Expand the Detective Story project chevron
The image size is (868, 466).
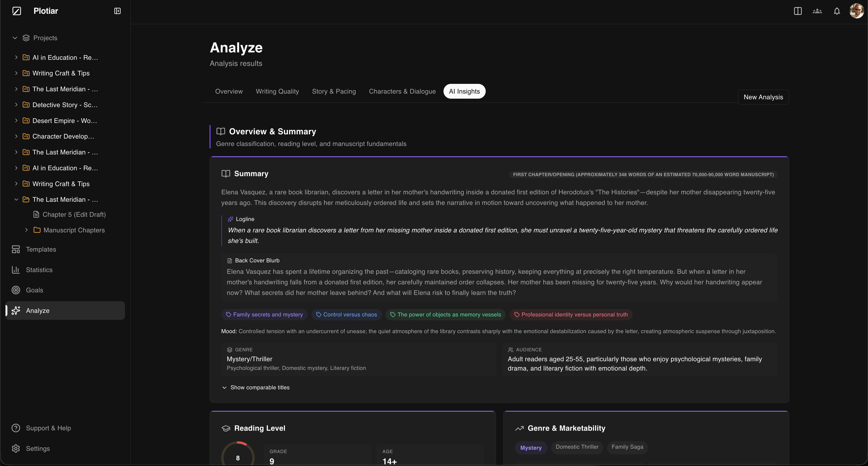point(16,105)
